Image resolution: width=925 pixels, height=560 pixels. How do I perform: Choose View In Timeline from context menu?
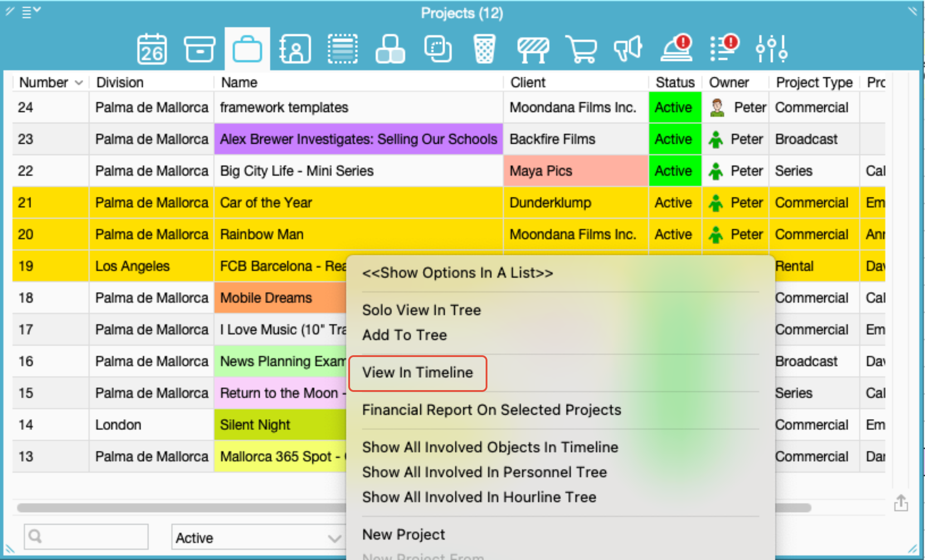(x=417, y=372)
